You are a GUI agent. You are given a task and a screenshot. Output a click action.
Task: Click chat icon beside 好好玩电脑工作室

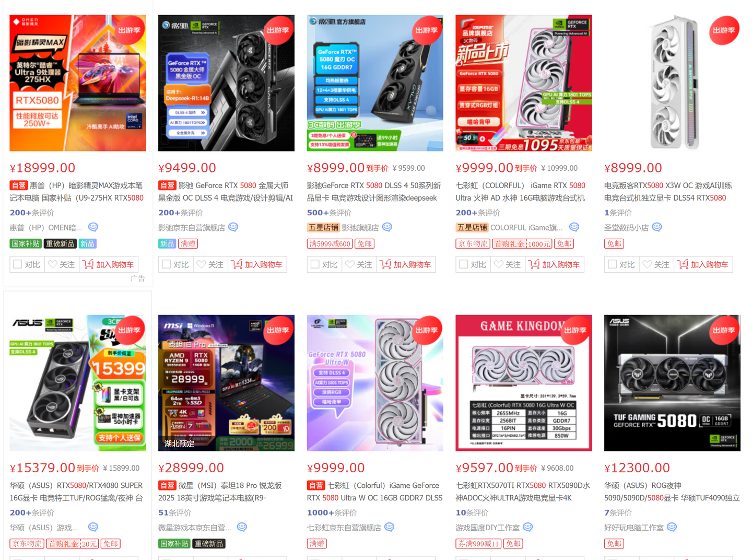pyautogui.click(x=672, y=527)
